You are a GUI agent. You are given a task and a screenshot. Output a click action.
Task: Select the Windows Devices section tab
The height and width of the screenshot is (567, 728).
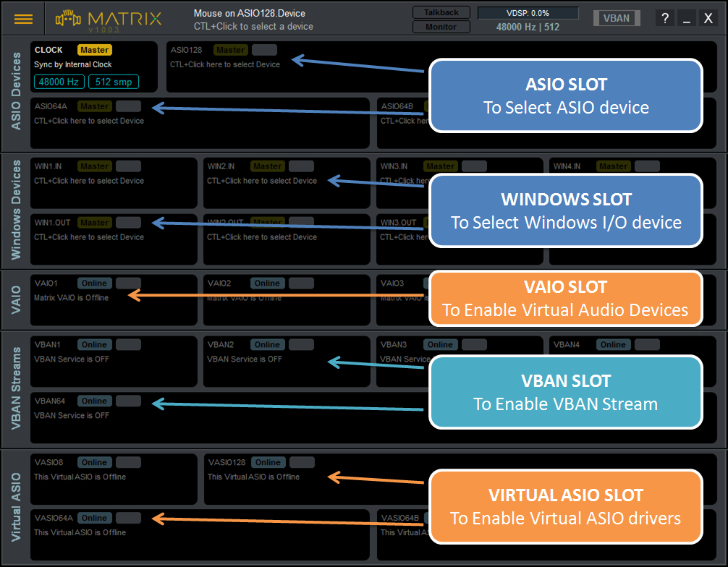(16, 210)
